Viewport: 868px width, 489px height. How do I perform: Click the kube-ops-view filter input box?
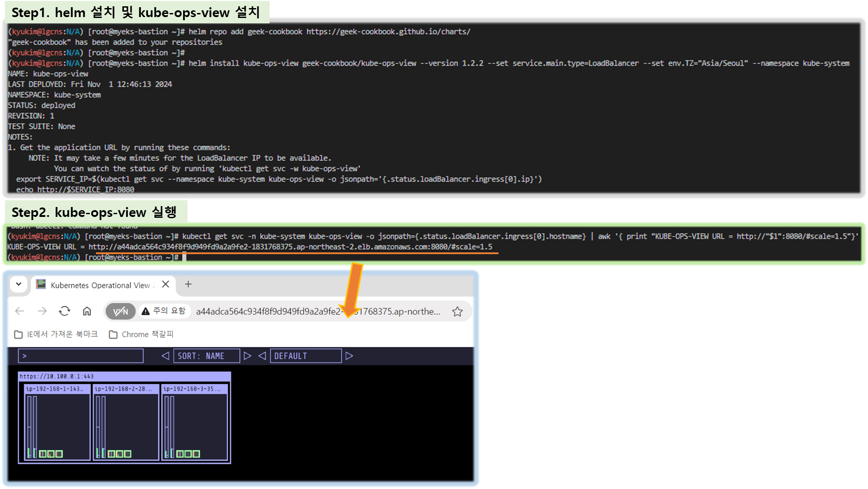pyautogui.click(x=81, y=356)
